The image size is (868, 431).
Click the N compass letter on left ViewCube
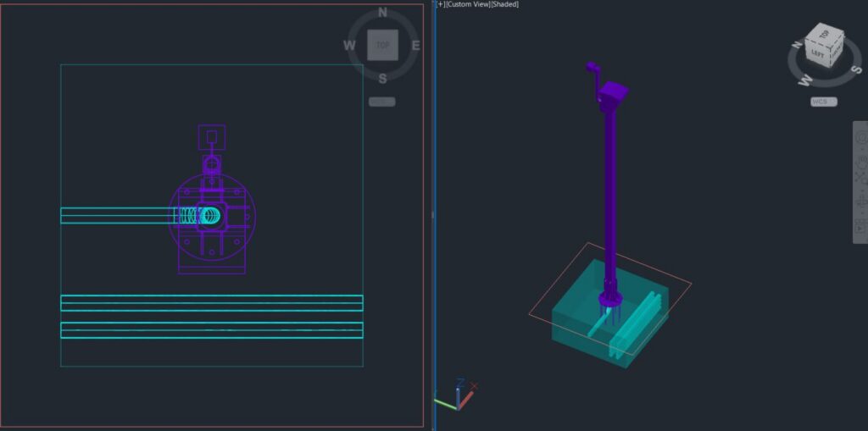pyautogui.click(x=382, y=13)
